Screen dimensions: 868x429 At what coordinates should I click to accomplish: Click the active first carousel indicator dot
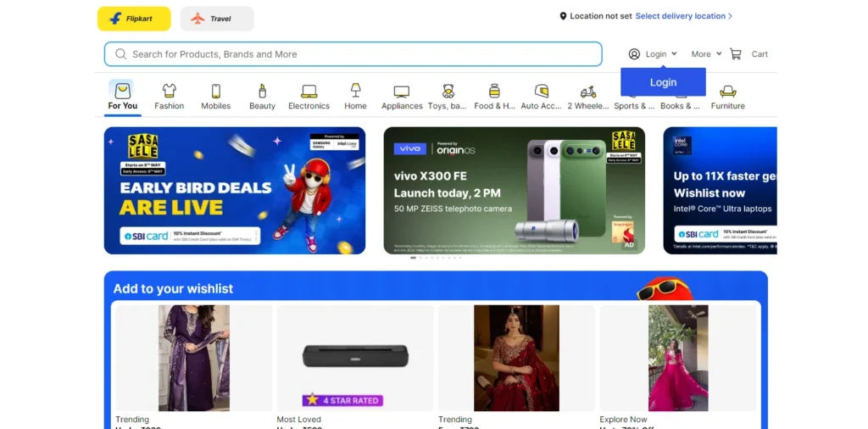413,258
